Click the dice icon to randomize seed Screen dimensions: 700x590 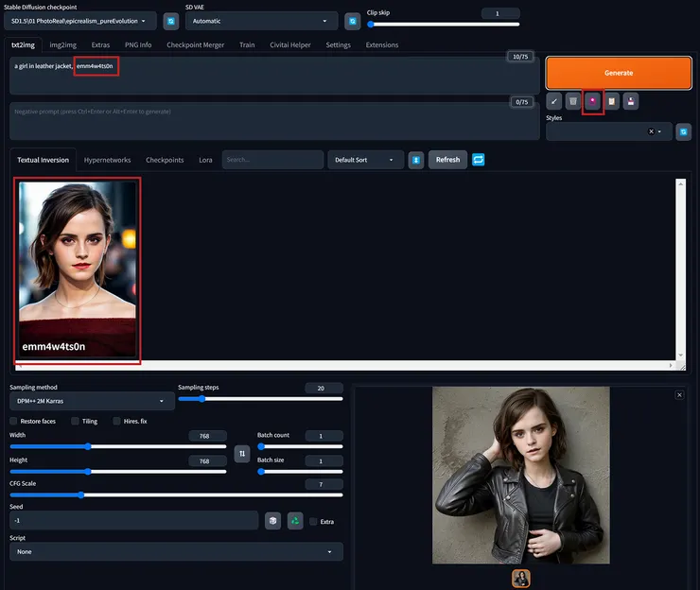(272, 520)
